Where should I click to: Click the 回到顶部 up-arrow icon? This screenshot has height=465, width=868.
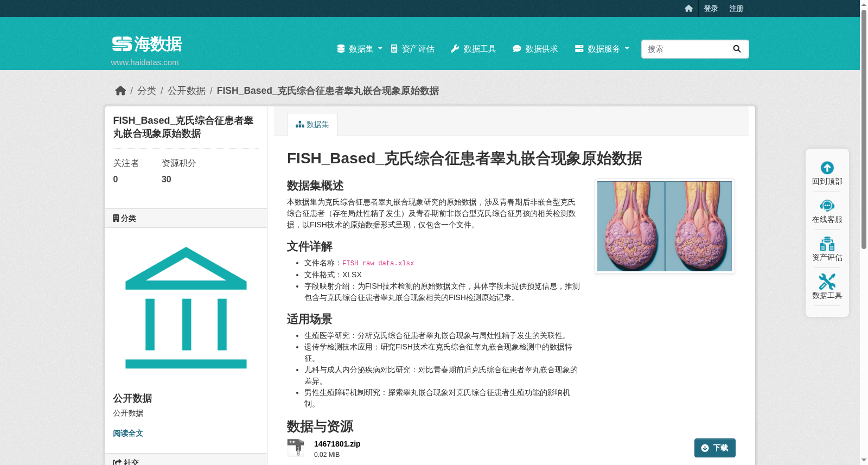[827, 168]
